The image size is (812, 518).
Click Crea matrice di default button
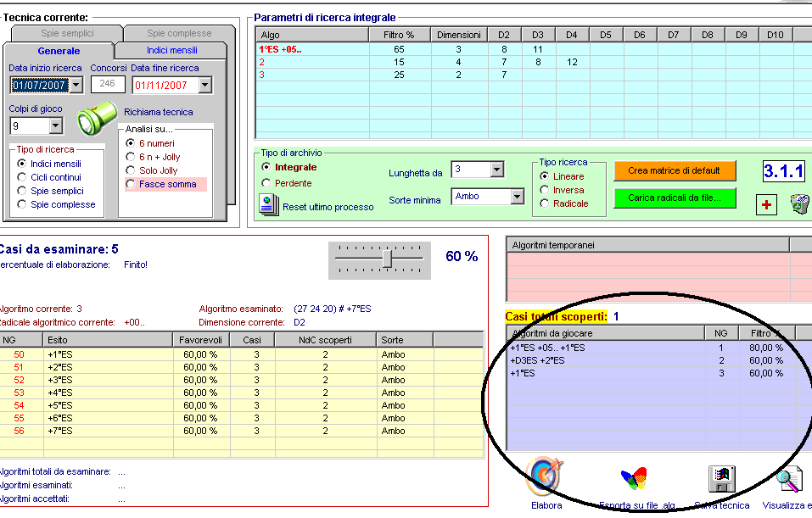(675, 170)
